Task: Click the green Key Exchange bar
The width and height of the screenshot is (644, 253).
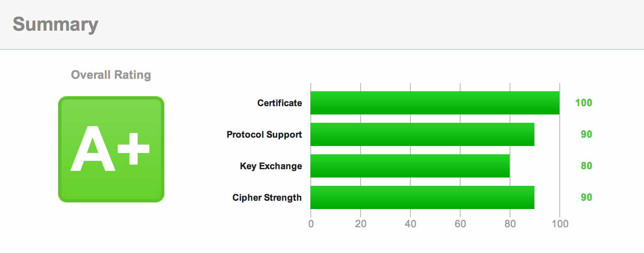Action: pos(410,166)
